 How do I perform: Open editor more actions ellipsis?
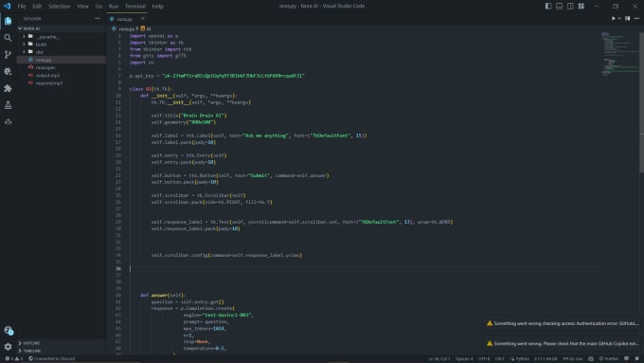click(636, 19)
